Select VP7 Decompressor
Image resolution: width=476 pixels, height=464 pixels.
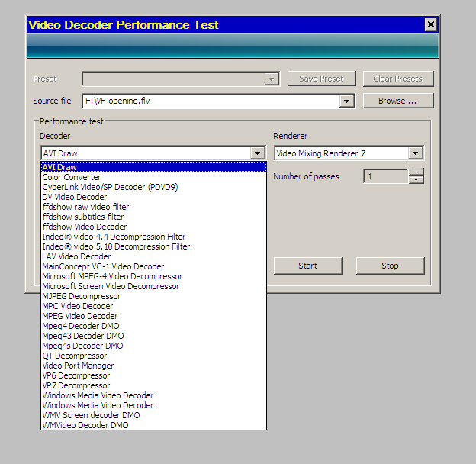[x=153, y=385]
